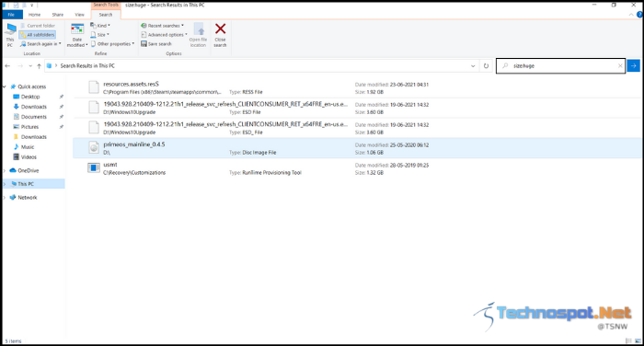
Task: Click Open file location button
Action: click(198, 35)
